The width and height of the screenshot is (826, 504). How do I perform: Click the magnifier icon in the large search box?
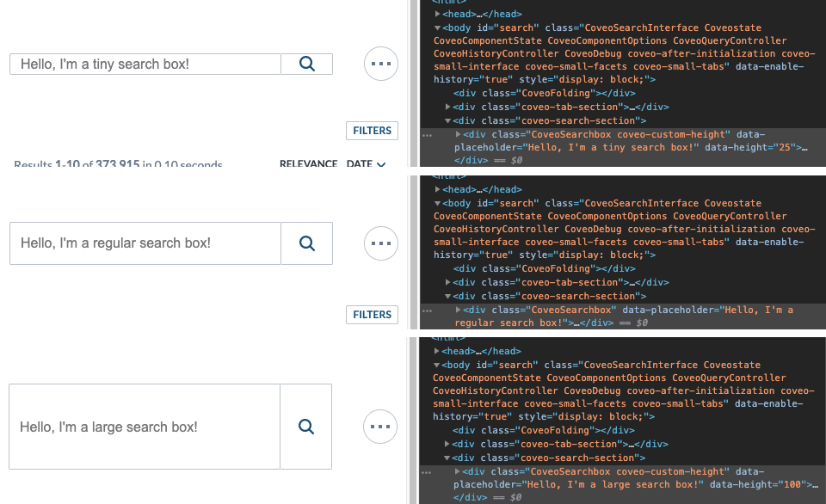click(306, 427)
